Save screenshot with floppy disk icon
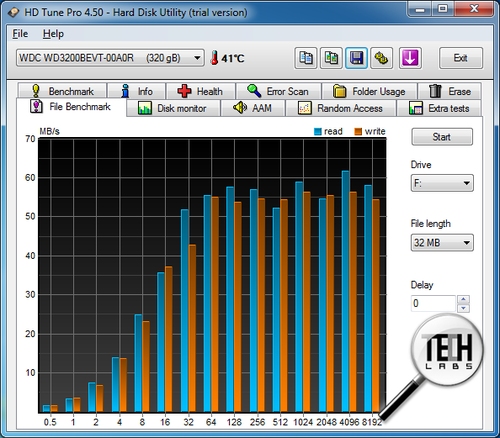The image size is (500, 438). tap(356, 58)
